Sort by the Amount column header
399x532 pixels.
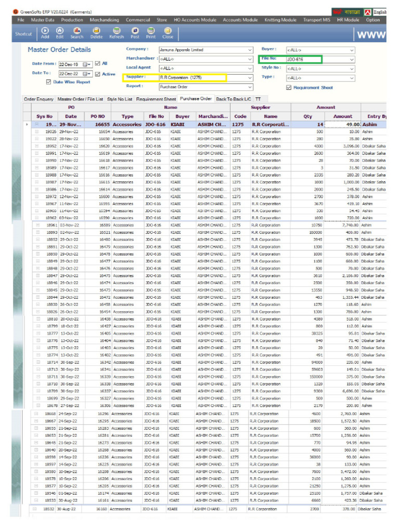tap(343, 116)
